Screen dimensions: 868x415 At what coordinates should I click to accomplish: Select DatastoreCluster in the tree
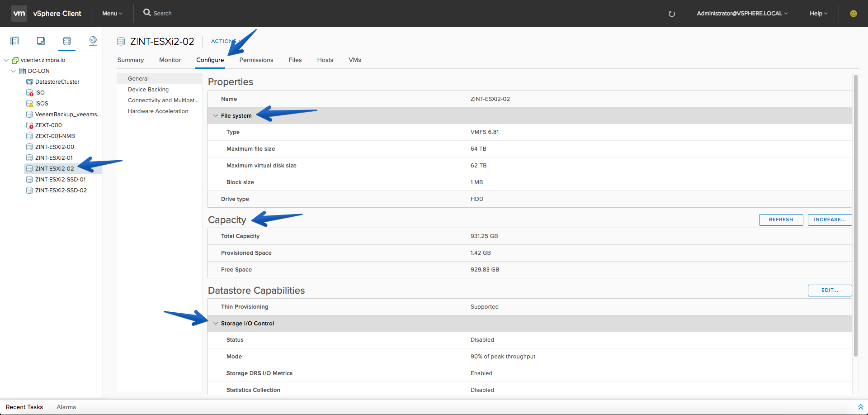pos(57,82)
